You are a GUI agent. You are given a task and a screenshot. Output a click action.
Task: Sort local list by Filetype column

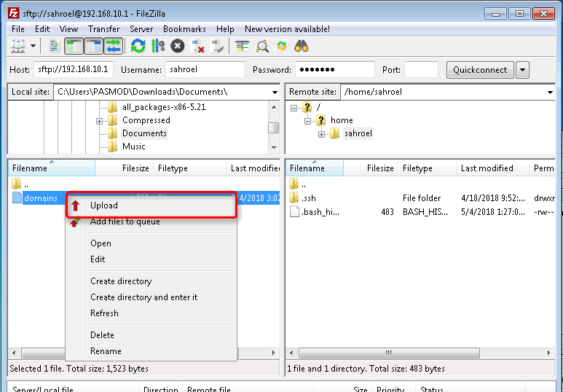(x=190, y=168)
